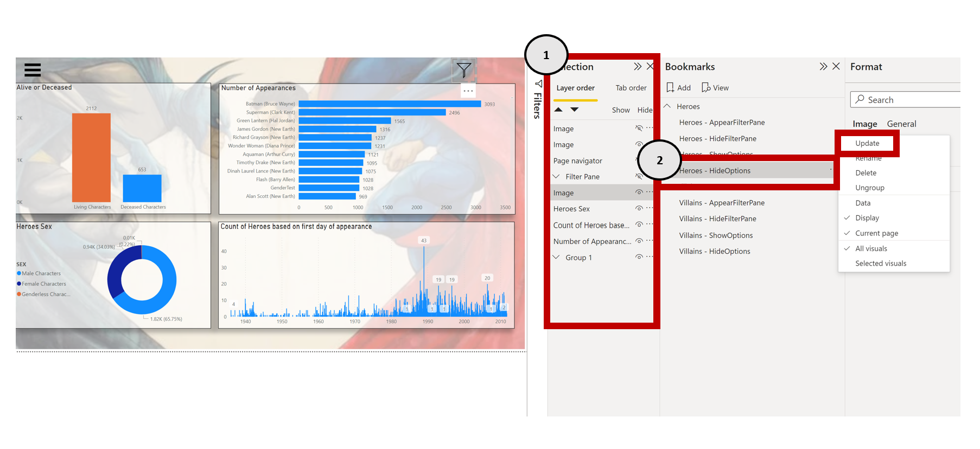The height and width of the screenshot is (449, 980).
Task: Toggle Data option in bookmark context menu
Action: [x=863, y=203]
